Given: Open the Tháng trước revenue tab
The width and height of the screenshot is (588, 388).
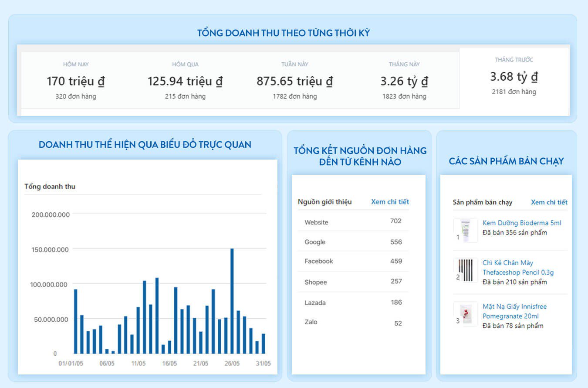Looking at the screenshot, I should (x=514, y=76).
